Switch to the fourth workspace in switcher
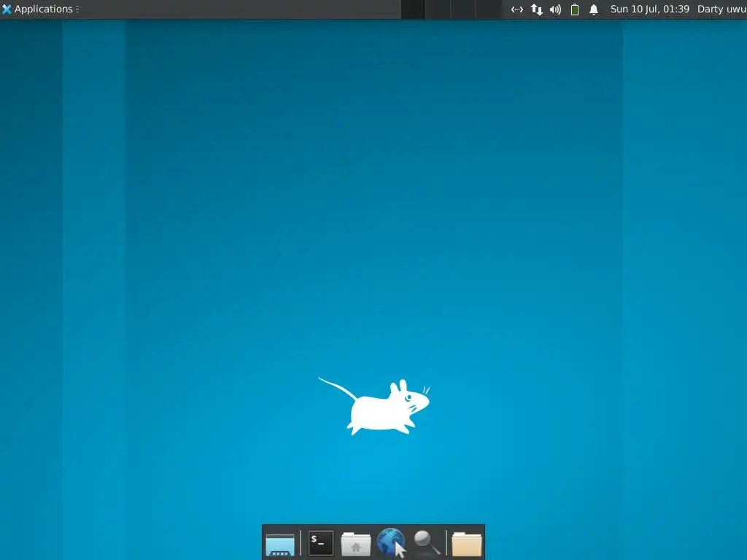Viewport: 747px width, 560px height. [x=488, y=9]
